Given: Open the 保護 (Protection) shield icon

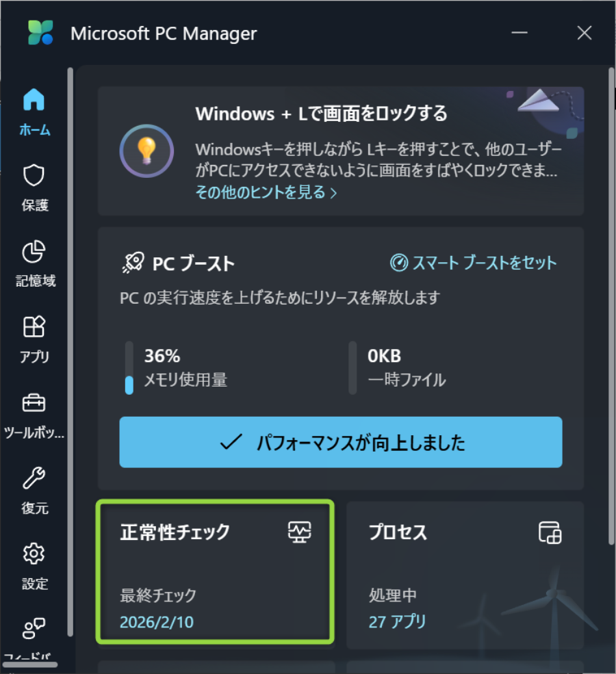Looking at the screenshot, I should click(x=34, y=177).
